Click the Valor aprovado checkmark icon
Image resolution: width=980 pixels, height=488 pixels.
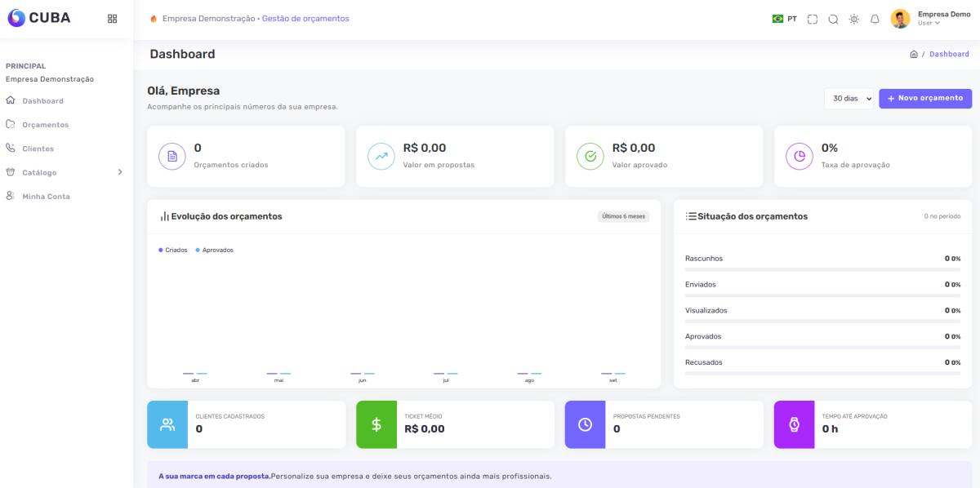590,156
